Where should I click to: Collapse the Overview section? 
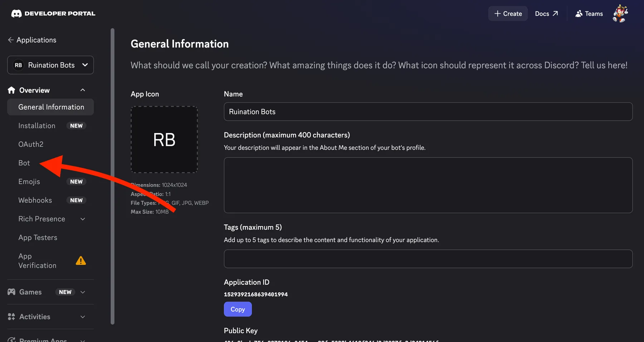click(83, 90)
